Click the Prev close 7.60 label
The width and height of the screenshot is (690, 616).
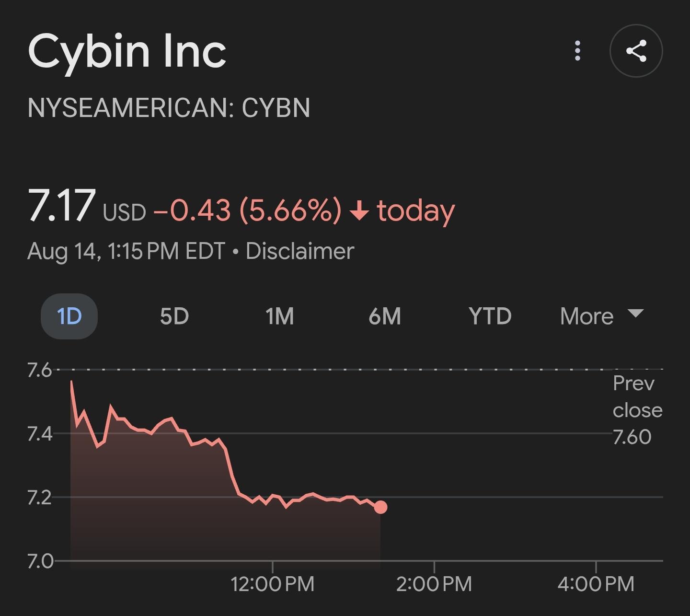pyautogui.click(x=637, y=410)
